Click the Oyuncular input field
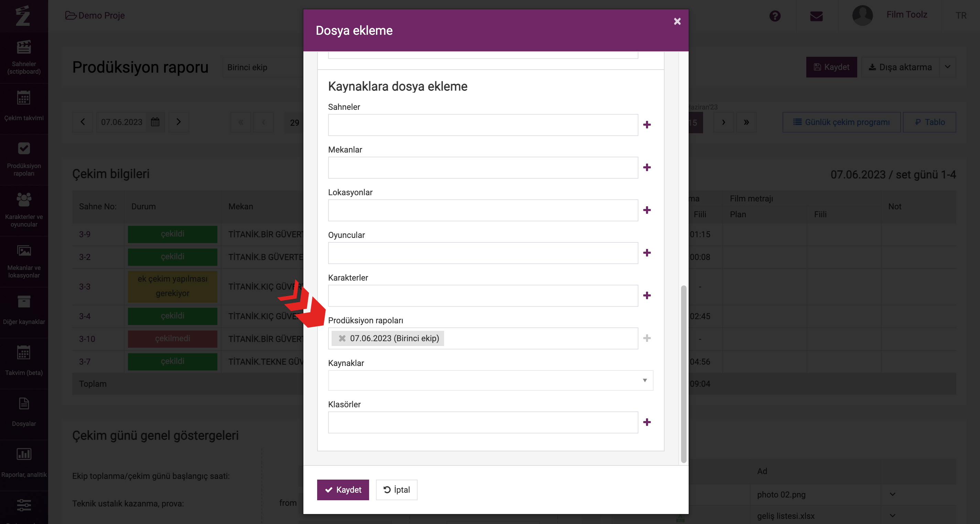Viewport: 980px width, 524px height. (483, 253)
